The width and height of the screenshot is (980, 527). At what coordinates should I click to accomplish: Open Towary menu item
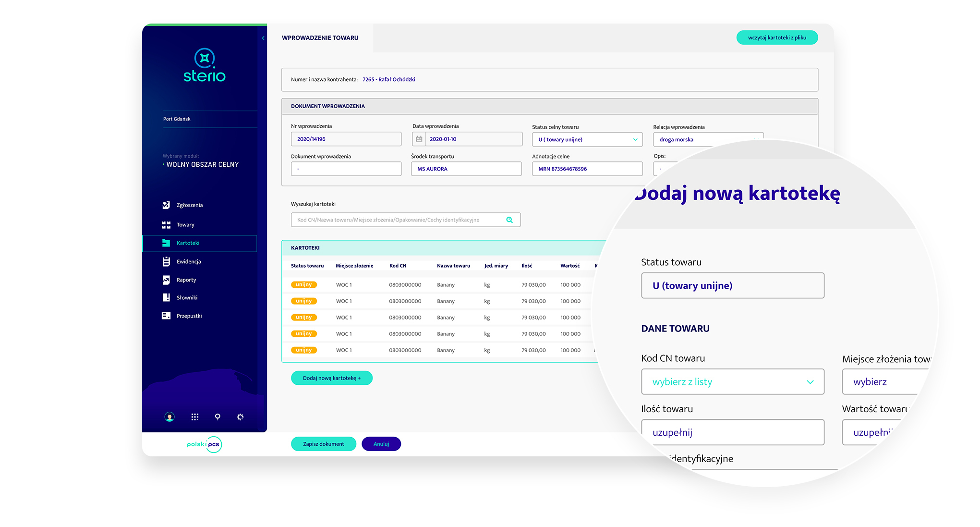(x=185, y=225)
